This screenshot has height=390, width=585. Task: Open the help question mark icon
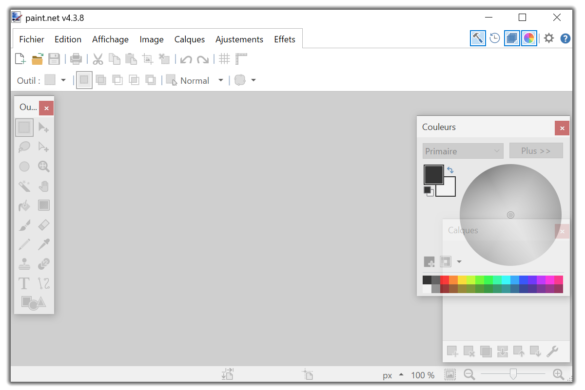coord(565,38)
